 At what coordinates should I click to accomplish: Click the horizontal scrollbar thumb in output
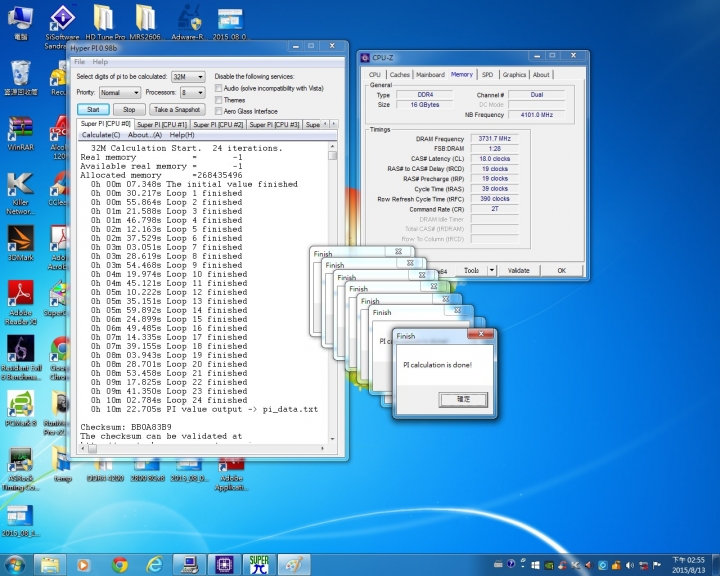pyautogui.click(x=92, y=448)
